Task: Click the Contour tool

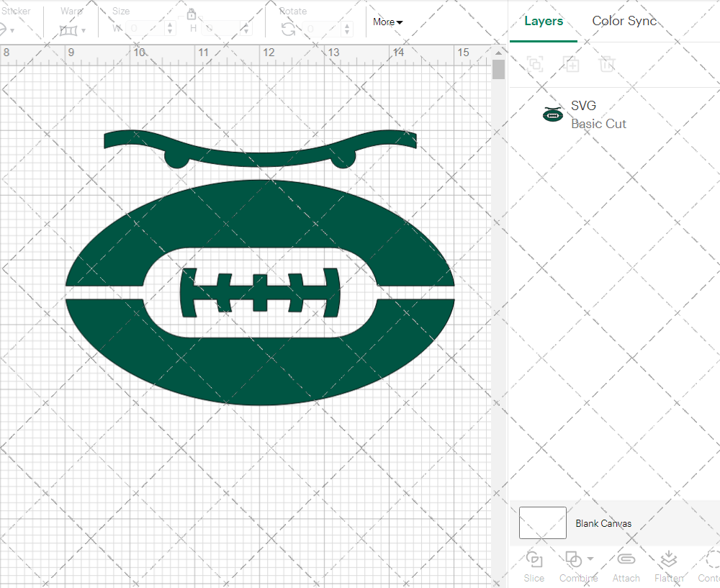Action: 709,567
